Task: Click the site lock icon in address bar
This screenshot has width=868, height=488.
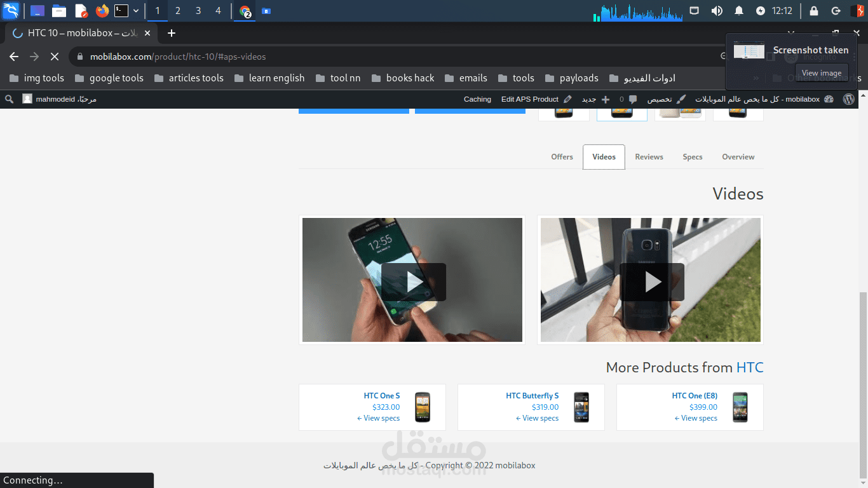Action: coord(79,57)
